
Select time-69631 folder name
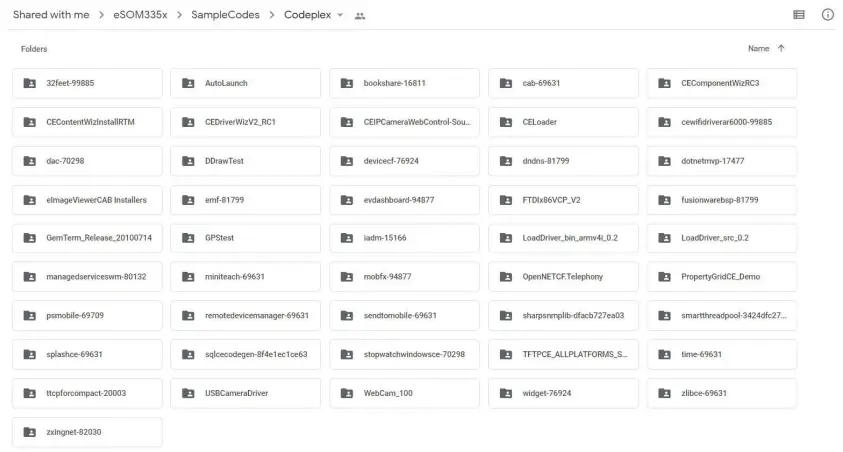(x=701, y=354)
